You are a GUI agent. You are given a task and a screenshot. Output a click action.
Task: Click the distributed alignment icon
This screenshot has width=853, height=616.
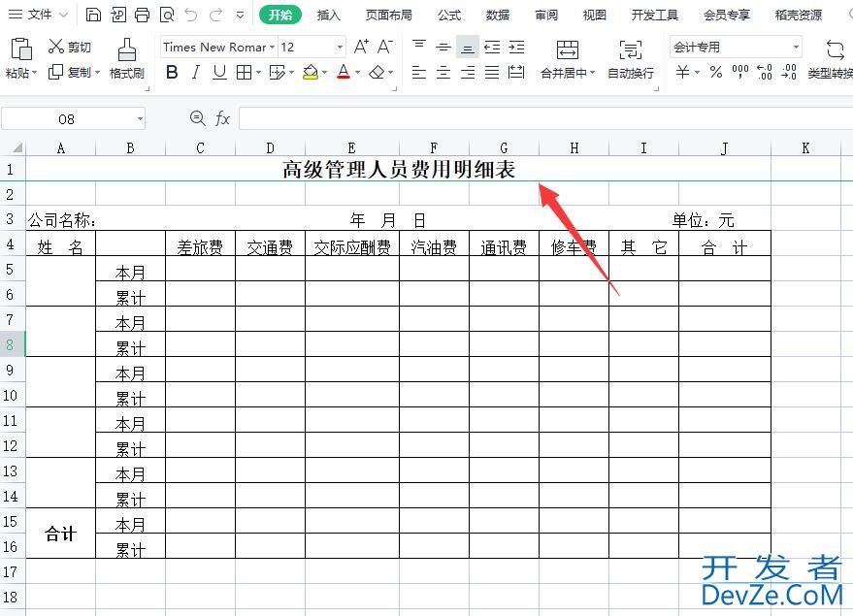coord(516,72)
